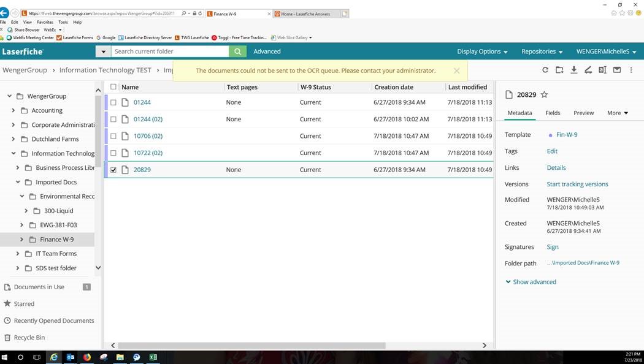Open Excel from the Windows taskbar
644x364 pixels.
pos(153,357)
